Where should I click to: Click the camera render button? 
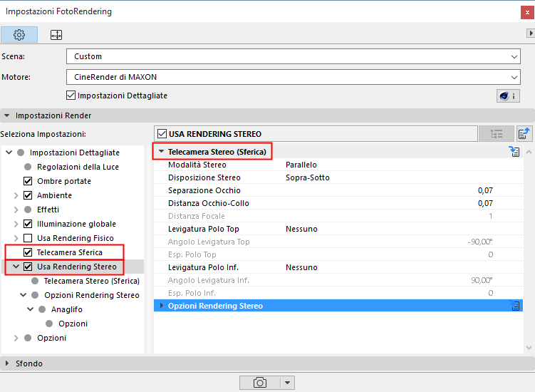(259, 383)
